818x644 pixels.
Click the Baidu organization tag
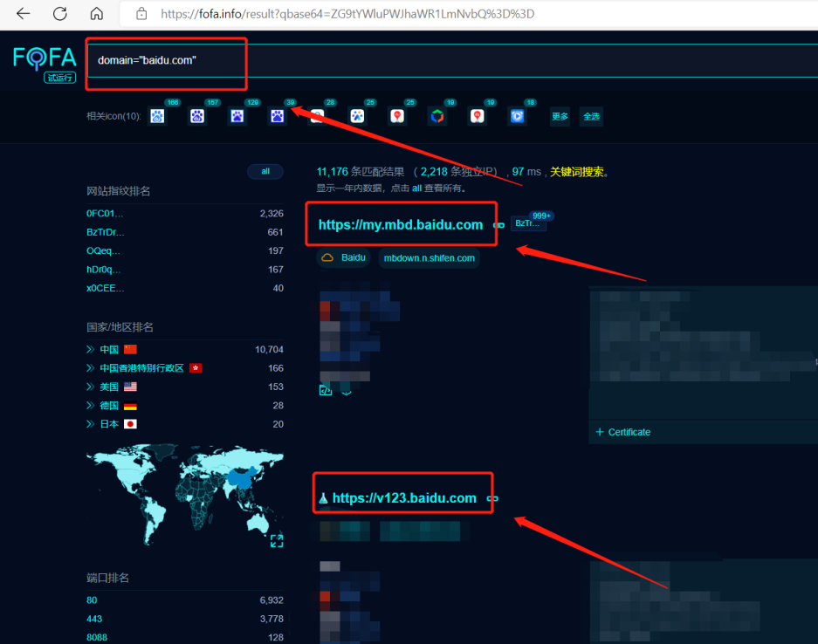tap(343, 257)
